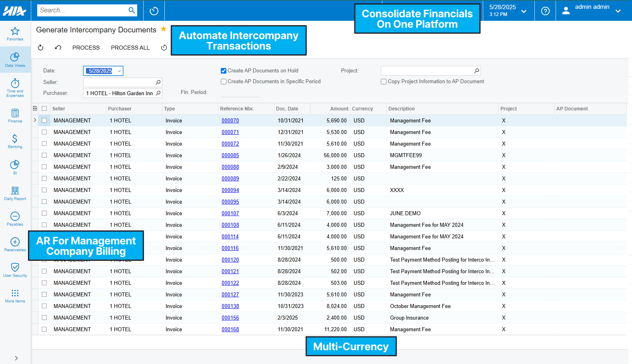Open BI workspace
The image size is (632, 364).
coord(15,167)
